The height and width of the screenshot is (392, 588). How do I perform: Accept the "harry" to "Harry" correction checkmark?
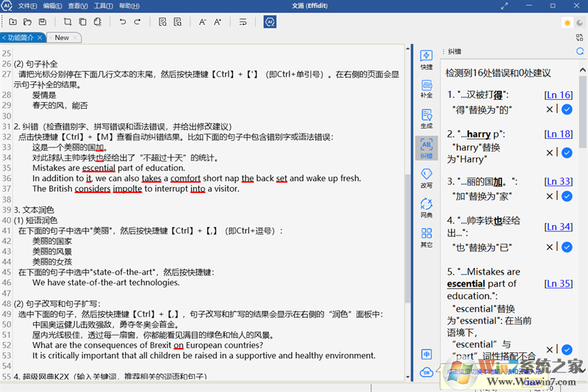click(567, 153)
